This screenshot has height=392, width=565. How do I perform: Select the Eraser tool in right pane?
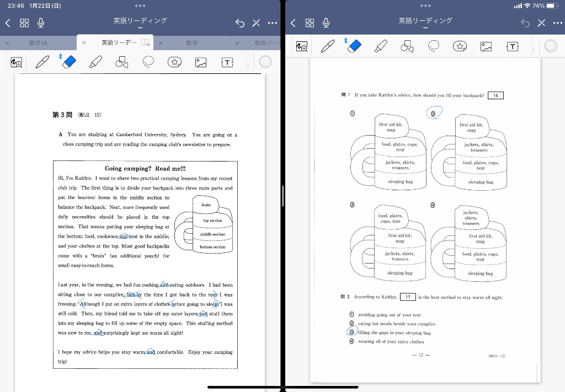tap(354, 46)
